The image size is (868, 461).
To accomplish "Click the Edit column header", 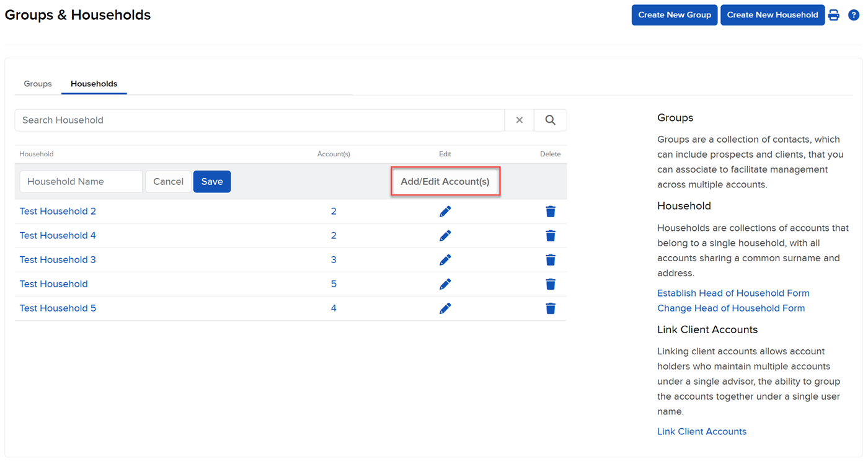I will pyautogui.click(x=445, y=154).
